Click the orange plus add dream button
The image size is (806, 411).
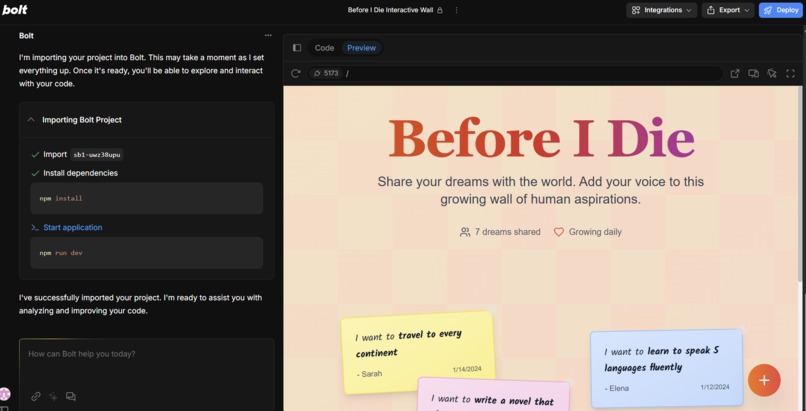click(x=764, y=380)
